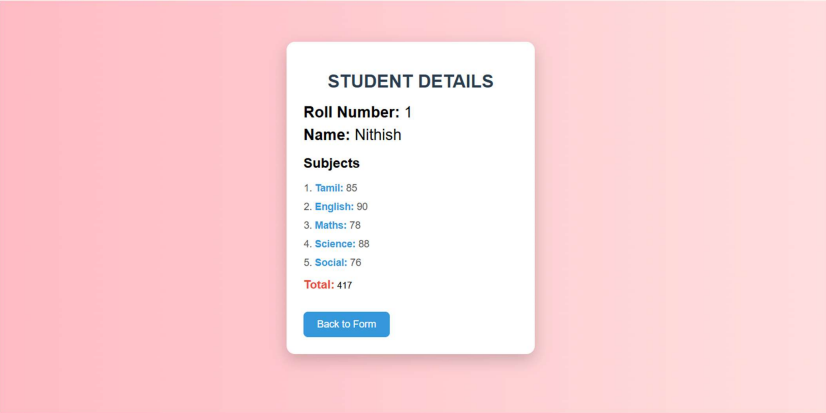Select the English subject label
Screen dimensions: 826x413
[334, 207]
